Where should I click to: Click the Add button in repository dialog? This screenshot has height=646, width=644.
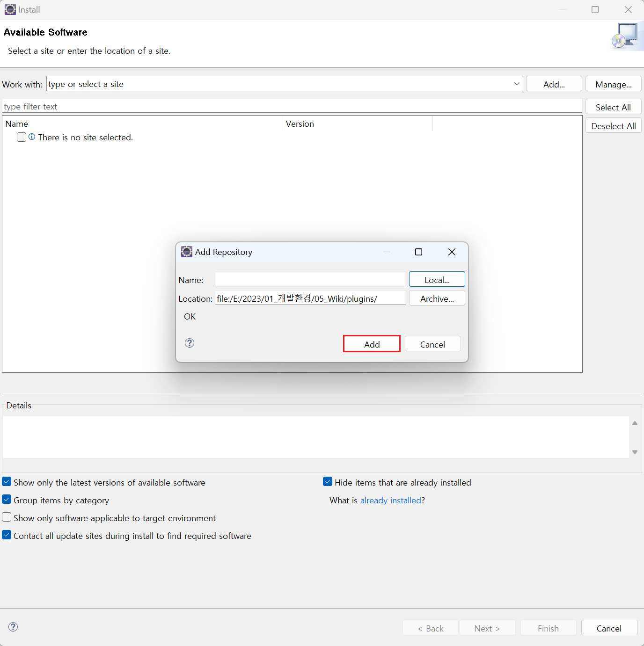372,344
